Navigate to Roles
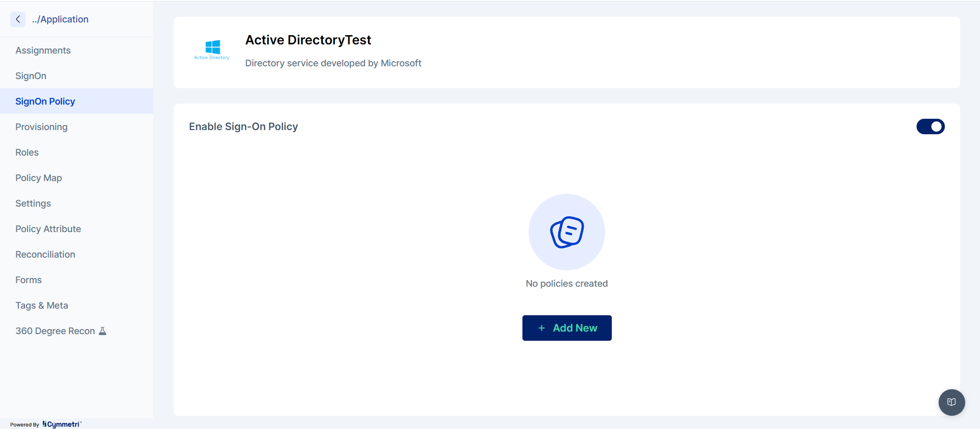This screenshot has width=980, height=429. click(x=77, y=152)
